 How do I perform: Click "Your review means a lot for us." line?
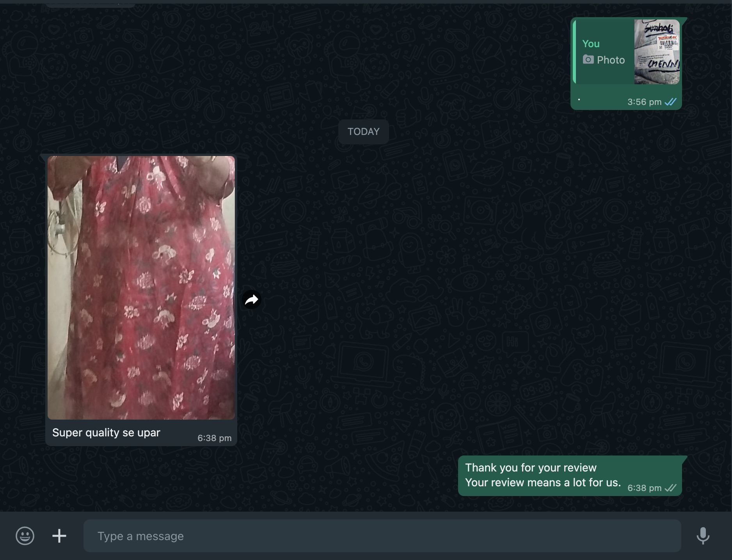[x=543, y=483]
